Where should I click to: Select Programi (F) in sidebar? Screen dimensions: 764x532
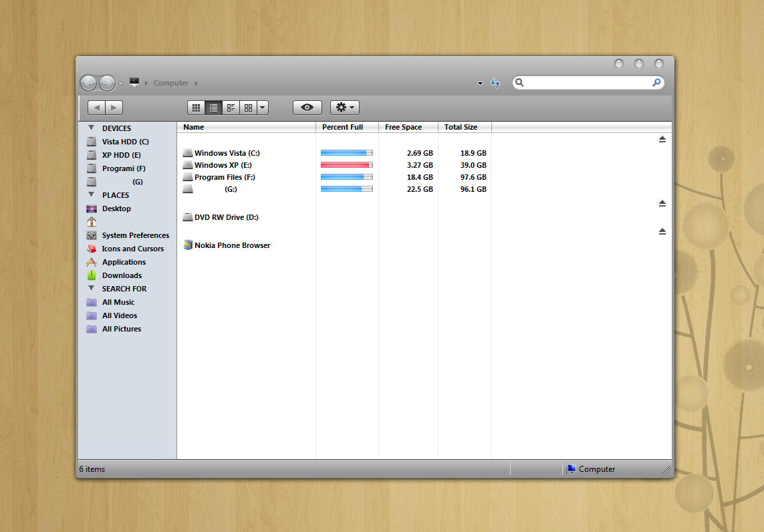[124, 168]
